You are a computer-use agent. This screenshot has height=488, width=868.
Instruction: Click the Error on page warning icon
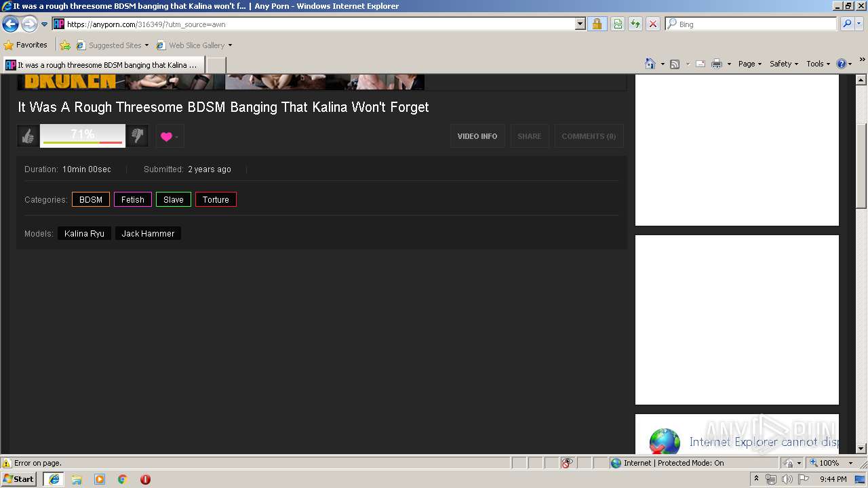point(7,463)
